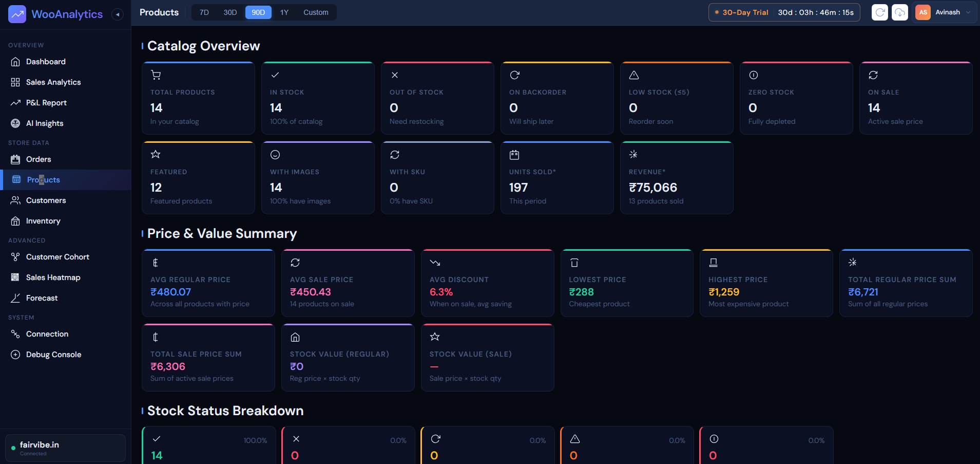The width and height of the screenshot is (980, 464).
Task: Open Inventory using its storefront icon
Action: 16,220
